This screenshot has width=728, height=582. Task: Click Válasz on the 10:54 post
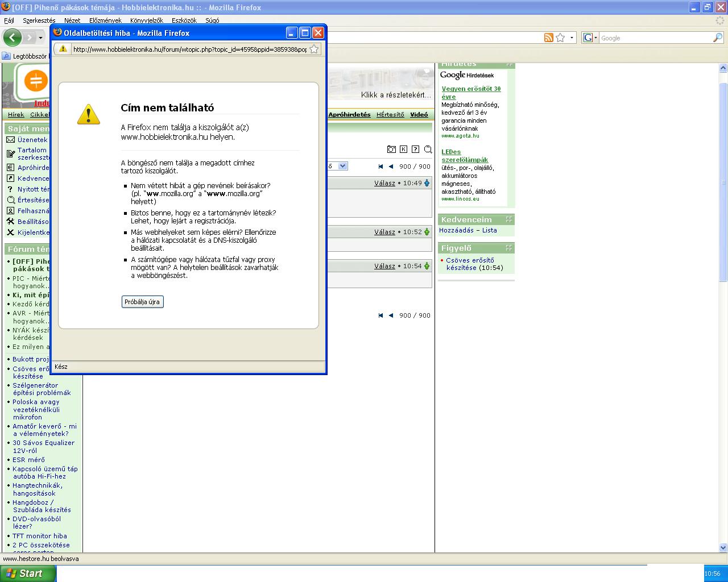pos(384,266)
